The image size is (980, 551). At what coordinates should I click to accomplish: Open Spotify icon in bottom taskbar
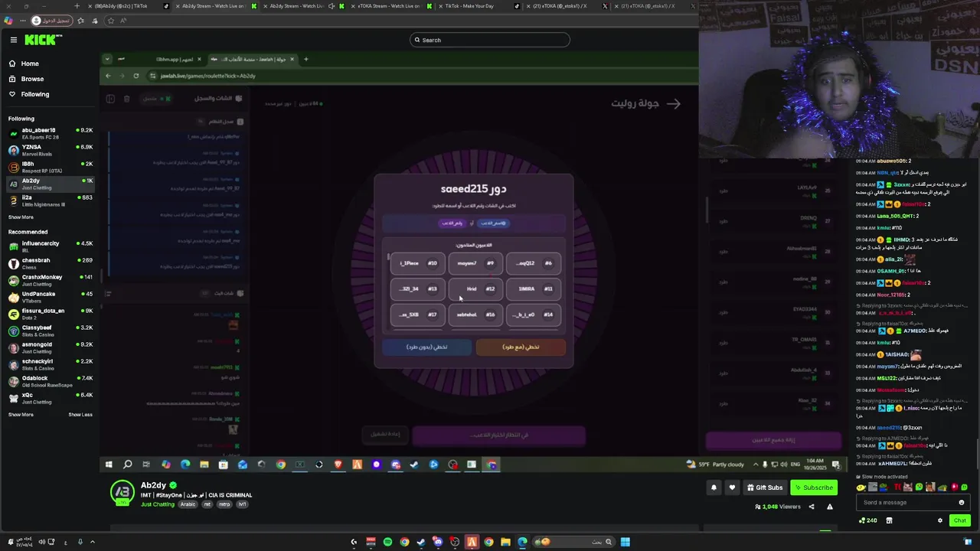[x=387, y=542]
